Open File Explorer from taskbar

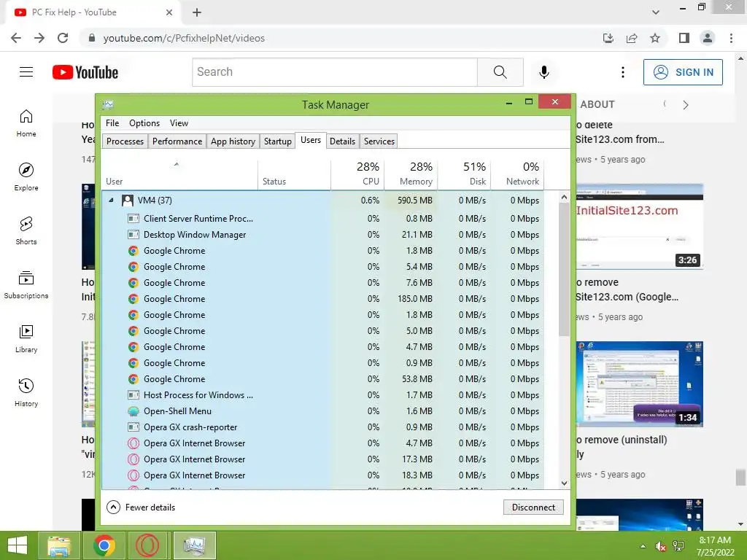click(59, 545)
